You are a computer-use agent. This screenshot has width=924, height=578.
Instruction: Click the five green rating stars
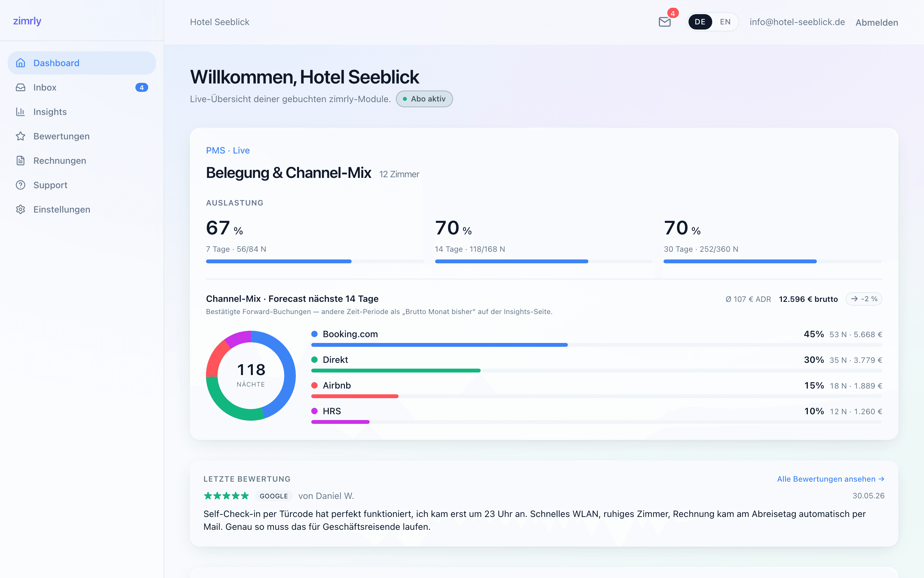(x=226, y=496)
